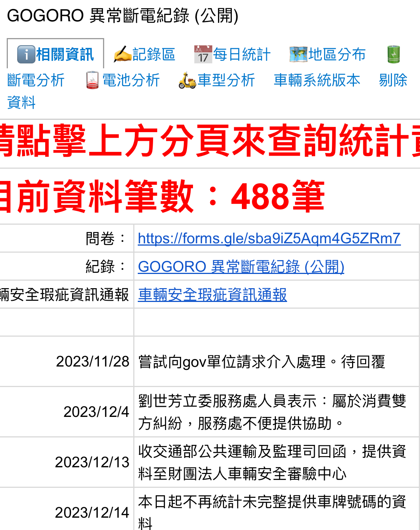This screenshot has height=530, width=420.
Task: Click the 問卷: label cell
Action: point(66,238)
